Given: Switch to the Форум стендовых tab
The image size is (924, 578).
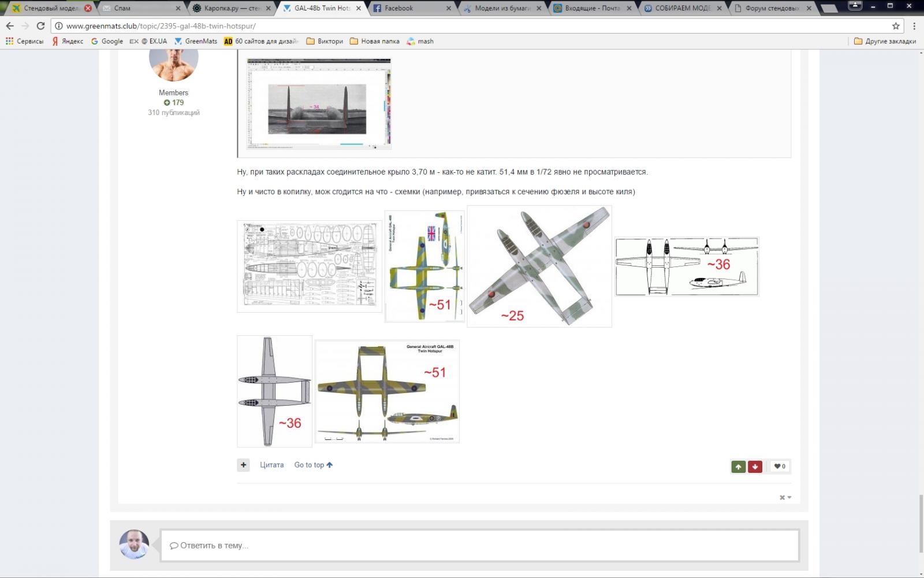Looking at the screenshot, I should [x=772, y=8].
